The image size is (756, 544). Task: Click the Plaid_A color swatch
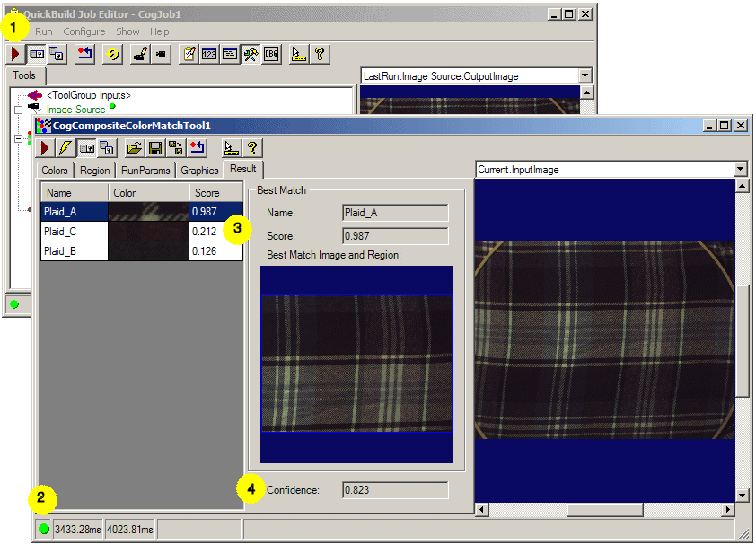pyautogui.click(x=148, y=211)
